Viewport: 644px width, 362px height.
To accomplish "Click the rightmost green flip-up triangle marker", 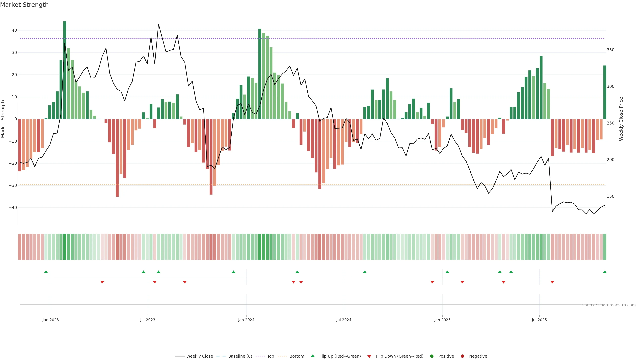I will pyautogui.click(x=604, y=272).
